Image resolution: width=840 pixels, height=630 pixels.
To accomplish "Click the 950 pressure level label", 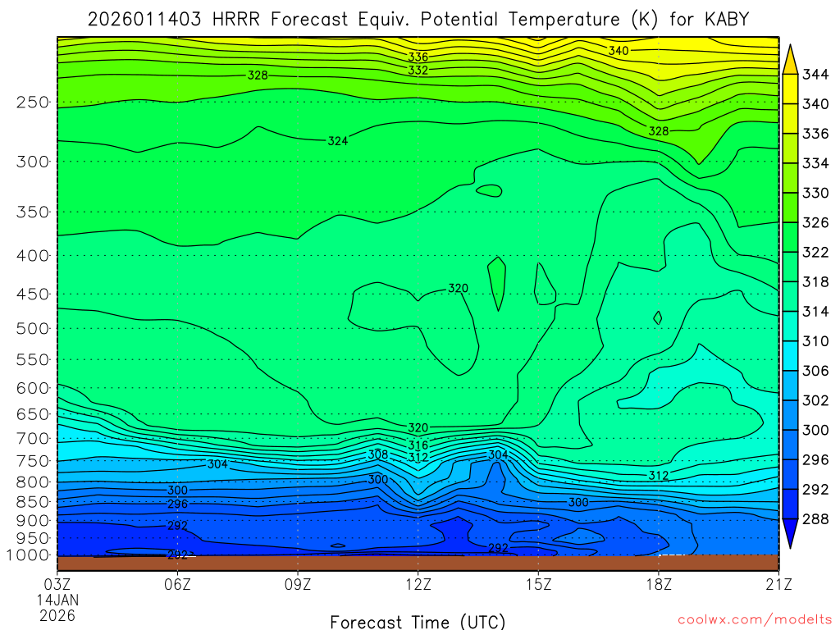I will point(33,538).
